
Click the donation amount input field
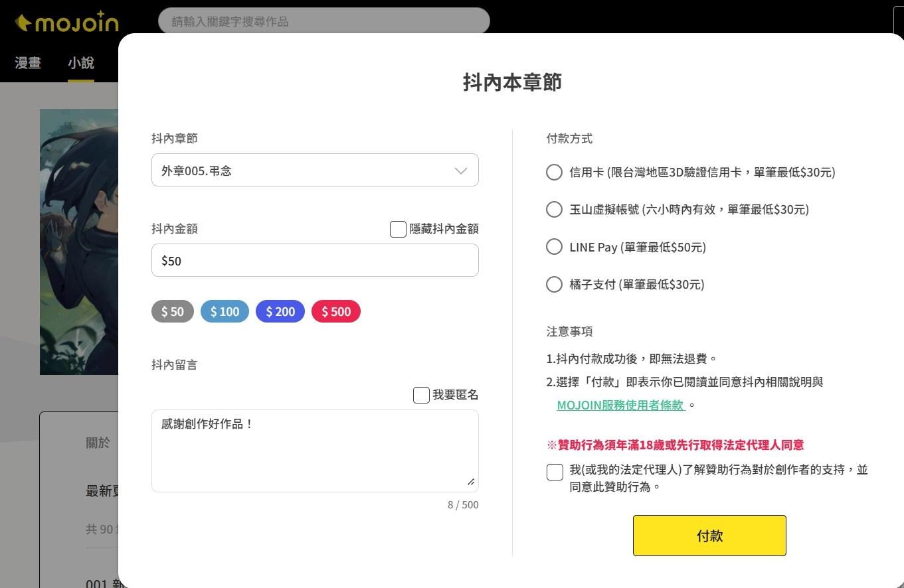[314, 260]
